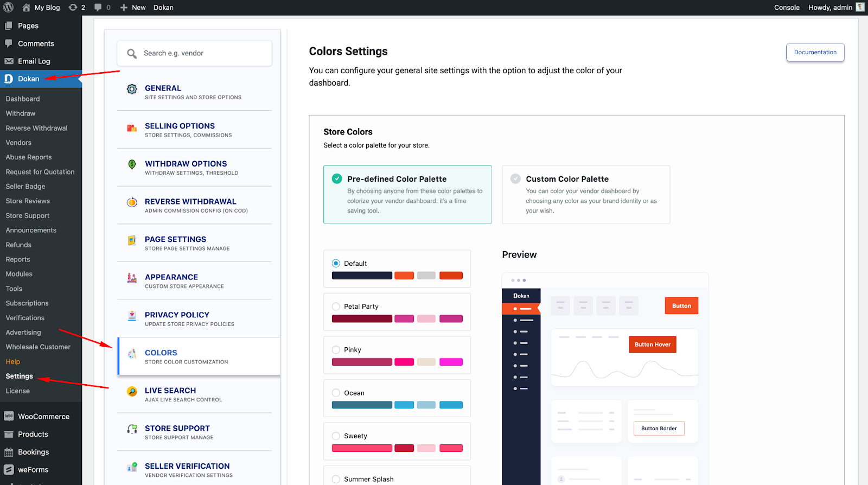Select the Ocean radio button
This screenshot has width=868, height=485.
[336, 393]
